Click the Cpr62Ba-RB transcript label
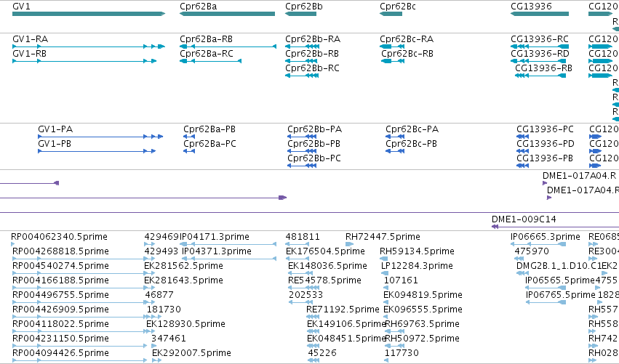619x364 pixels. pyautogui.click(x=206, y=39)
